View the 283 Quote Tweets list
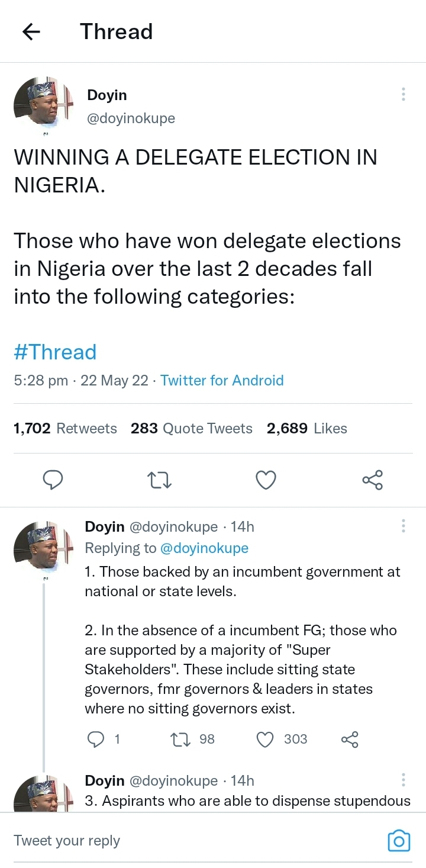Image resolution: width=426 pixels, height=868 pixels. click(192, 429)
